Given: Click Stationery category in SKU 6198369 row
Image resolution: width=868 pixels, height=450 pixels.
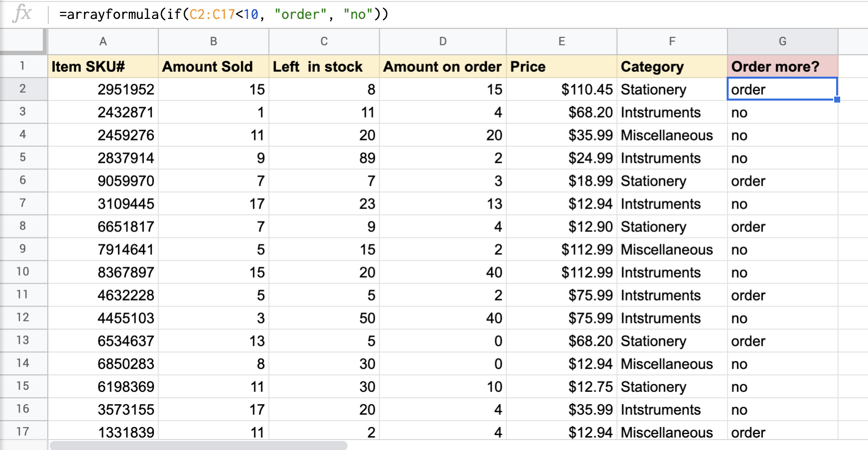Looking at the screenshot, I should pos(672,387).
